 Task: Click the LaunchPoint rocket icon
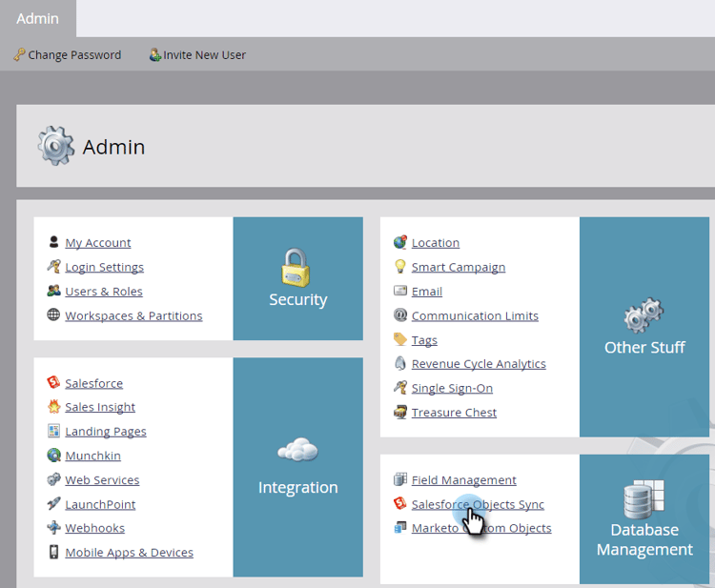53,503
